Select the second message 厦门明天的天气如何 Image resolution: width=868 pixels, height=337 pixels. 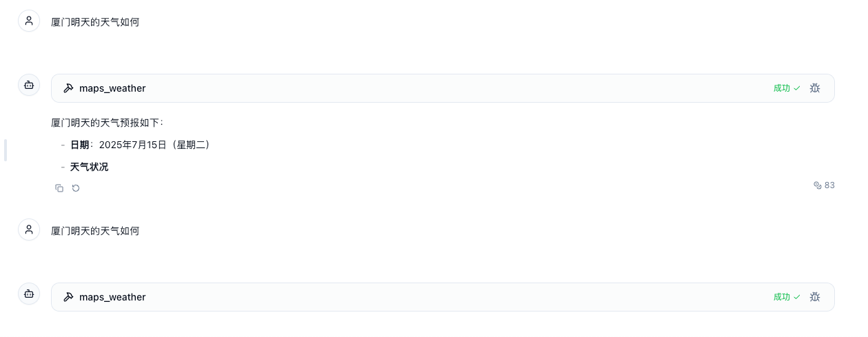[x=95, y=231]
